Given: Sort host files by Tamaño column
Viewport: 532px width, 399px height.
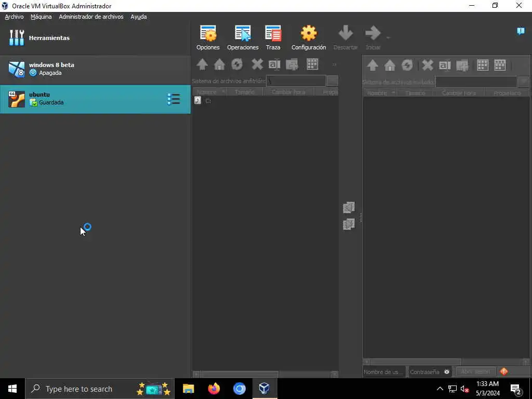Looking at the screenshot, I should (244, 92).
